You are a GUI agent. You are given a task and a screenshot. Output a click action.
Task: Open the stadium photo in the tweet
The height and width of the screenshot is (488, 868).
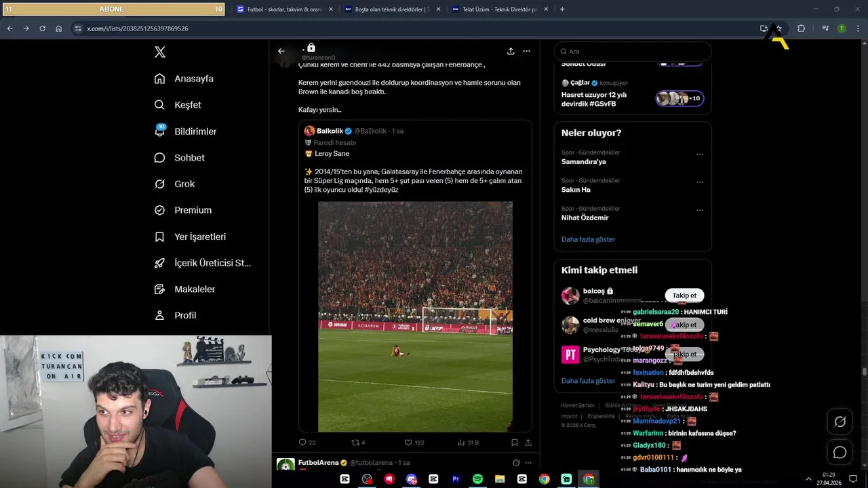[x=415, y=317]
